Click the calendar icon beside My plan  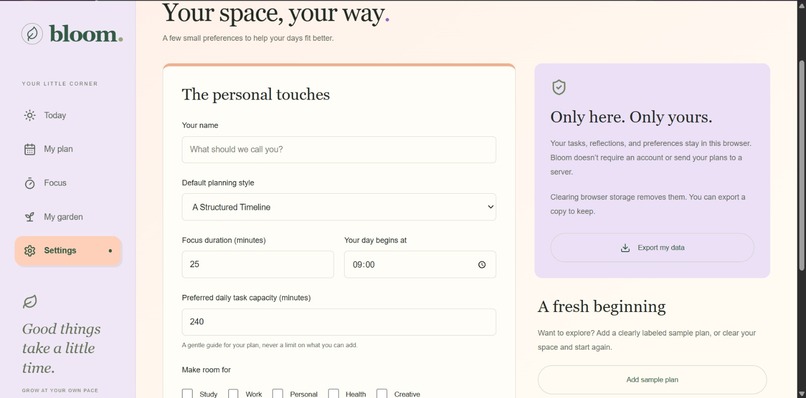pos(30,149)
